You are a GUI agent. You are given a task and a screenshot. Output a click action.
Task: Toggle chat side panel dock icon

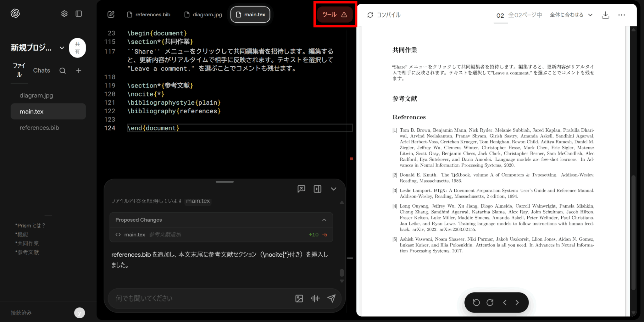(317, 189)
